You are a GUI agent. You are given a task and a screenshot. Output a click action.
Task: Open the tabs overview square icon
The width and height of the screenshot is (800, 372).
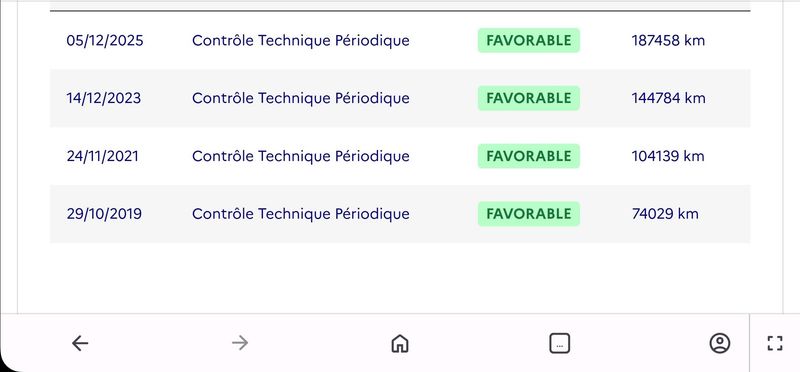click(560, 343)
